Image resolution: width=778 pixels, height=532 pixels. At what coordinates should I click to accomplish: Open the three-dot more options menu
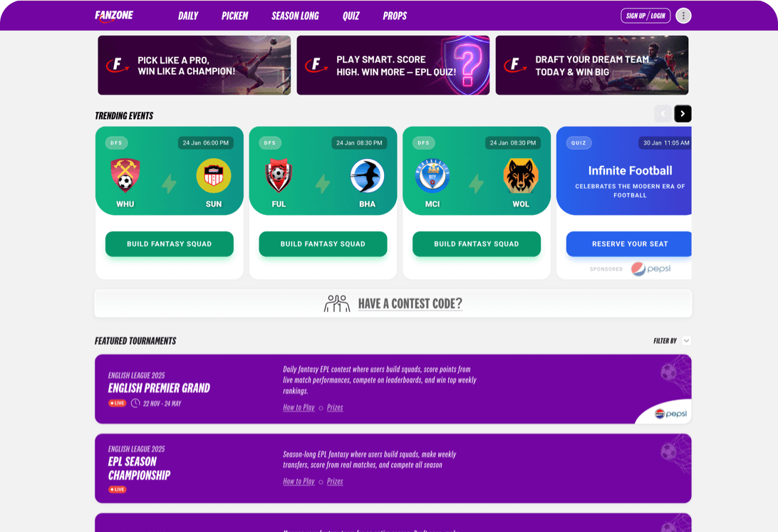click(x=683, y=16)
